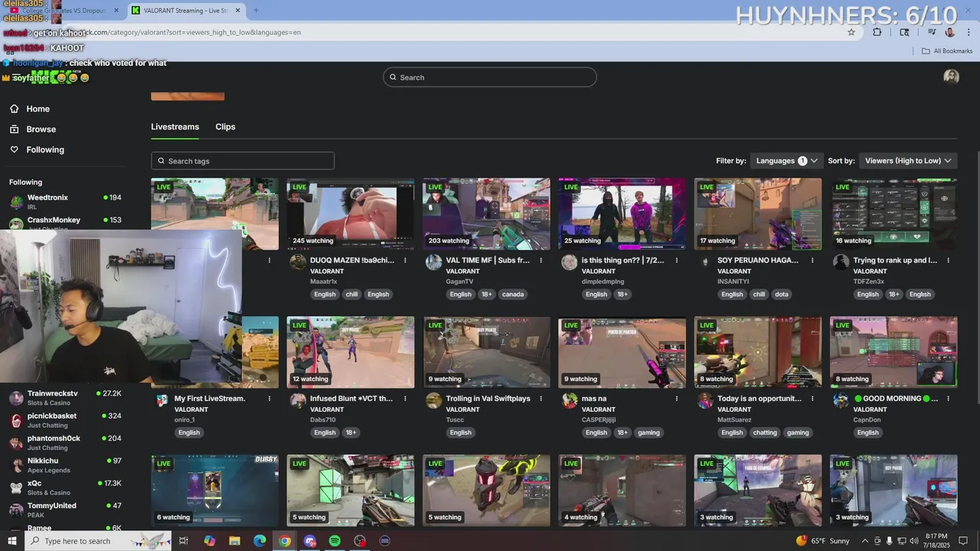Click the Following heart icon in sidebar
The height and width of the screenshot is (551, 980).
(x=15, y=150)
